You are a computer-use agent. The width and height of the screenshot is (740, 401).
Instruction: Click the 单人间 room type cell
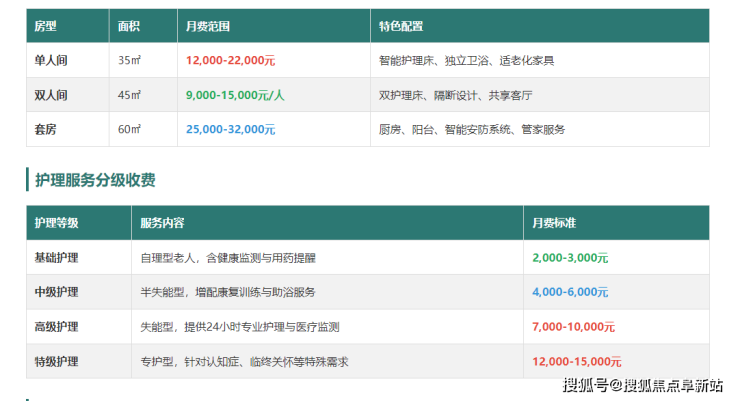pos(50,60)
